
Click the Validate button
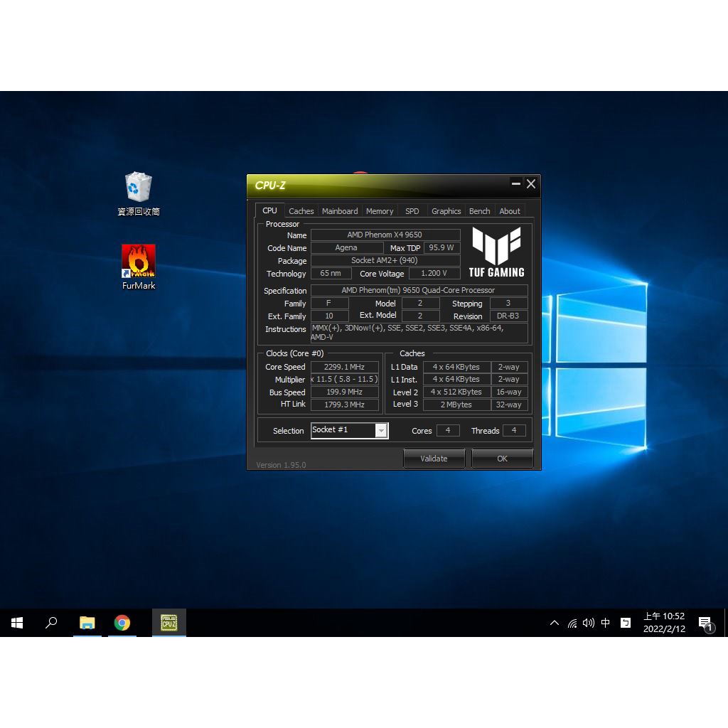coord(434,459)
